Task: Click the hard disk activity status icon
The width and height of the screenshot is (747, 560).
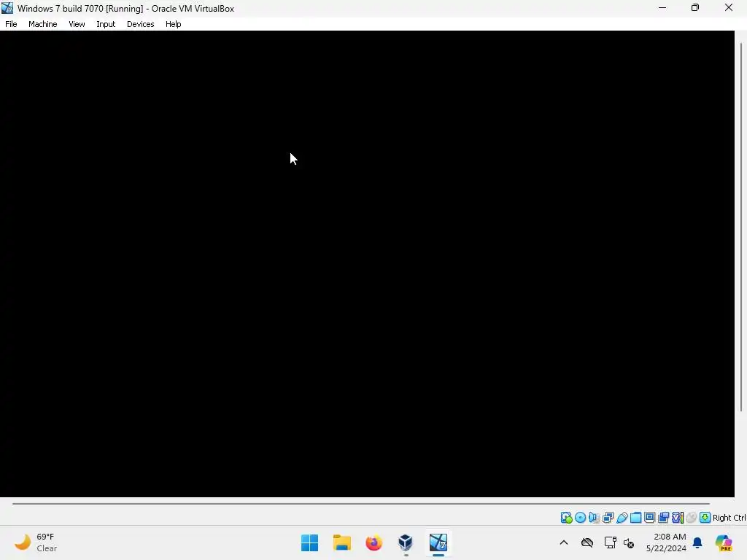Action: pyautogui.click(x=566, y=518)
